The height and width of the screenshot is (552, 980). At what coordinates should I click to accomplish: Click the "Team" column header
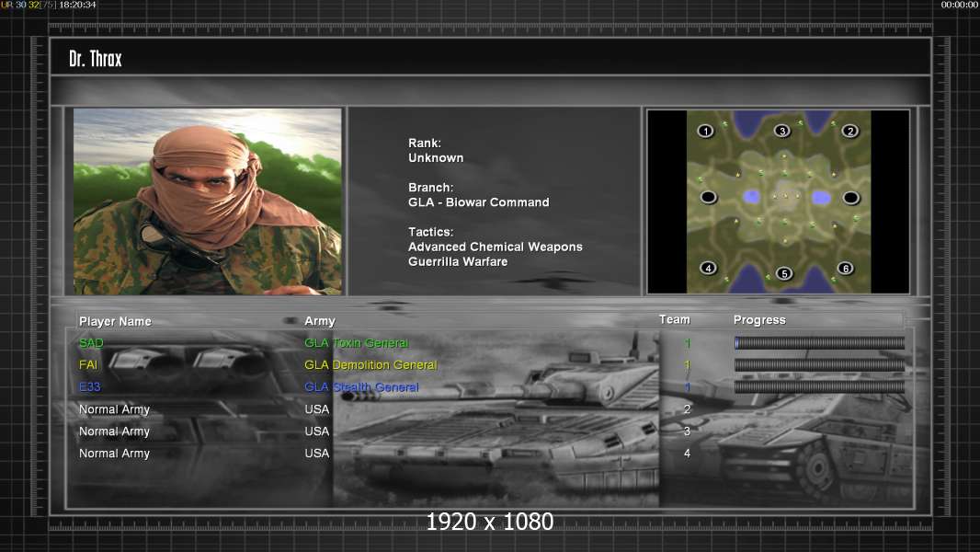click(x=675, y=319)
